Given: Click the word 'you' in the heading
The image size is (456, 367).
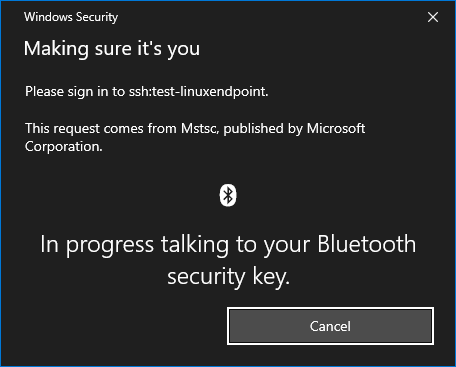Looking at the screenshot, I should [184, 50].
